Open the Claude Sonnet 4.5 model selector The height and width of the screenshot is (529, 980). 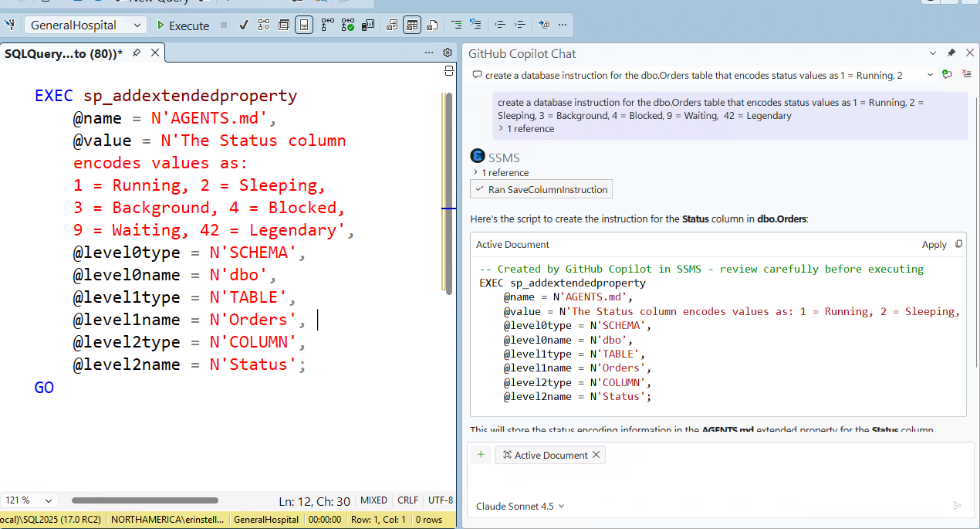click(x=520, y=506)
